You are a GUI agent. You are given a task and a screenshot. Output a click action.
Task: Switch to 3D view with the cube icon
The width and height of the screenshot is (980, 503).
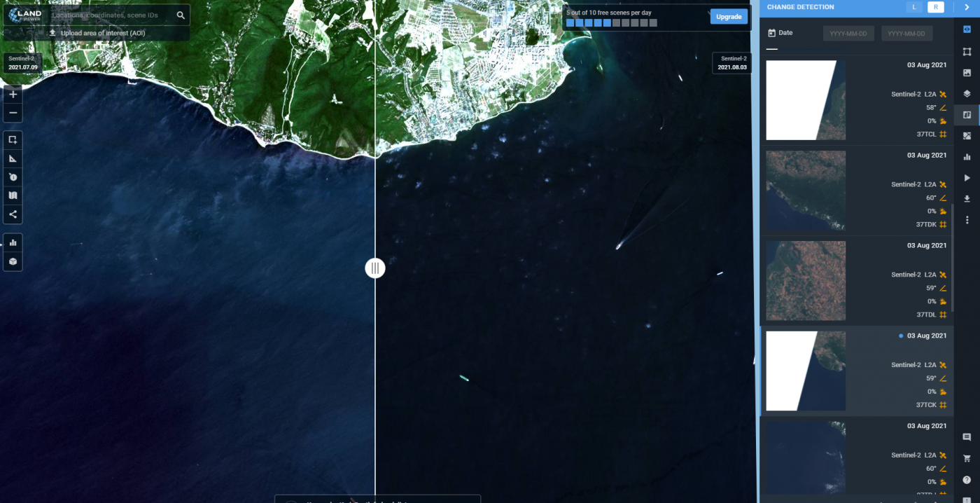coord(13,261)
